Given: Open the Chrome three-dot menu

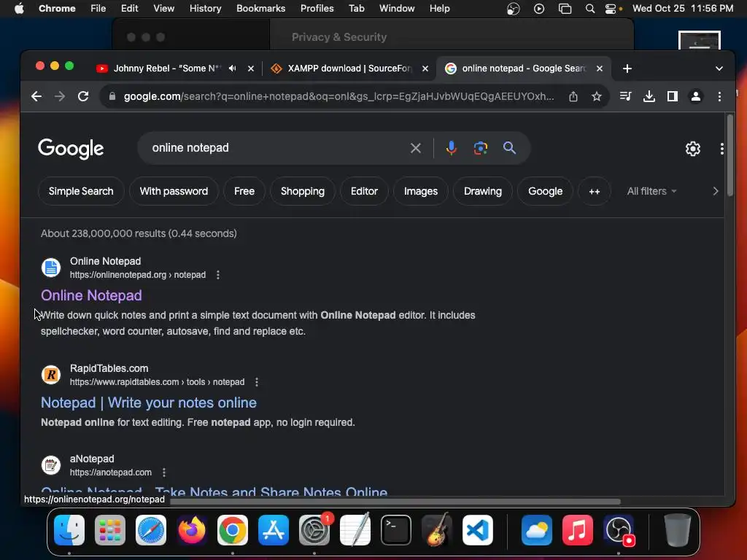Looking at the screenshot, I should pyautogui.click(x=719, y=97).
